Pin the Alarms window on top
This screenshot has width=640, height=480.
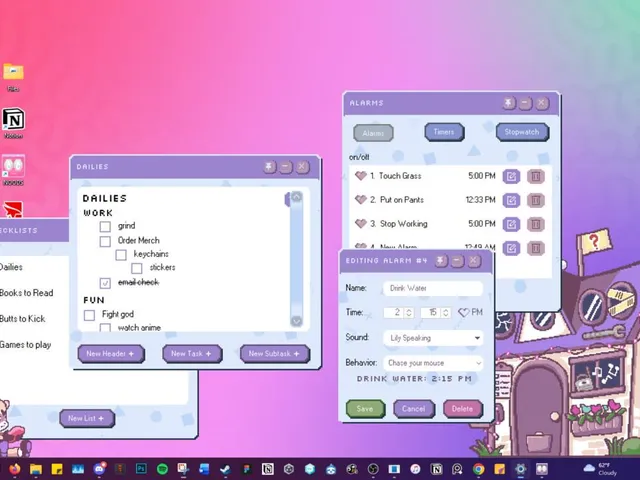509,103
